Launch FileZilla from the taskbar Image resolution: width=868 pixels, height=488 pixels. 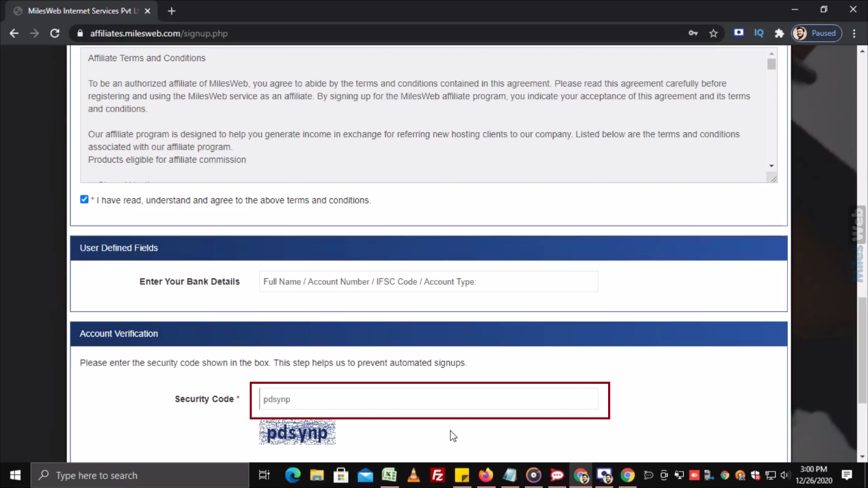point(437,475)
